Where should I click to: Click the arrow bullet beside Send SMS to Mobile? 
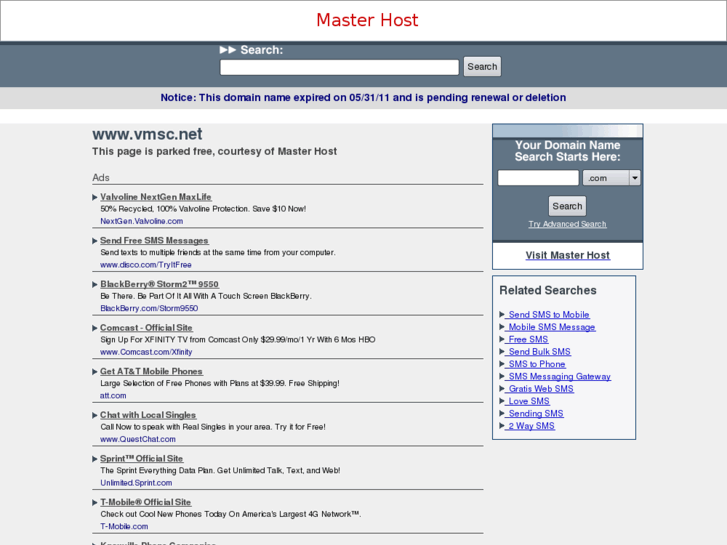coord(502,314)
